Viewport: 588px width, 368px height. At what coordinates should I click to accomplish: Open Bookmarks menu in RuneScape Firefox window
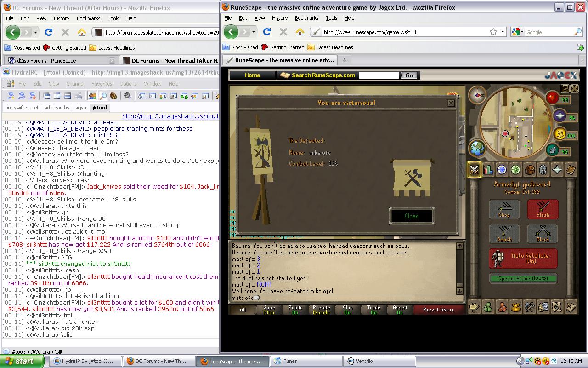coord(306,18)
